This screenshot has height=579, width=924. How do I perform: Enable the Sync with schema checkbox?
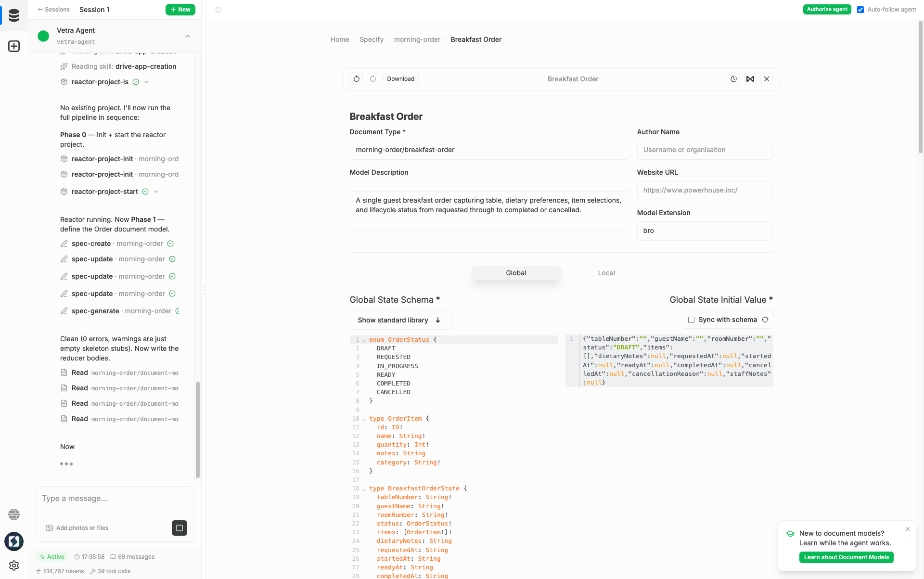pyautogui.click(x=691, y=320)
